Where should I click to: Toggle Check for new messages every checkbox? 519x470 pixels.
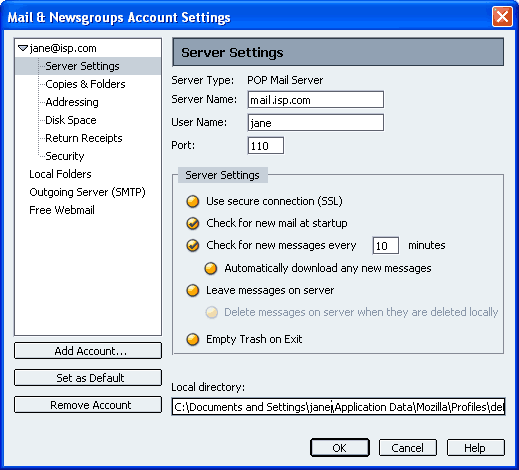[193, 245]
